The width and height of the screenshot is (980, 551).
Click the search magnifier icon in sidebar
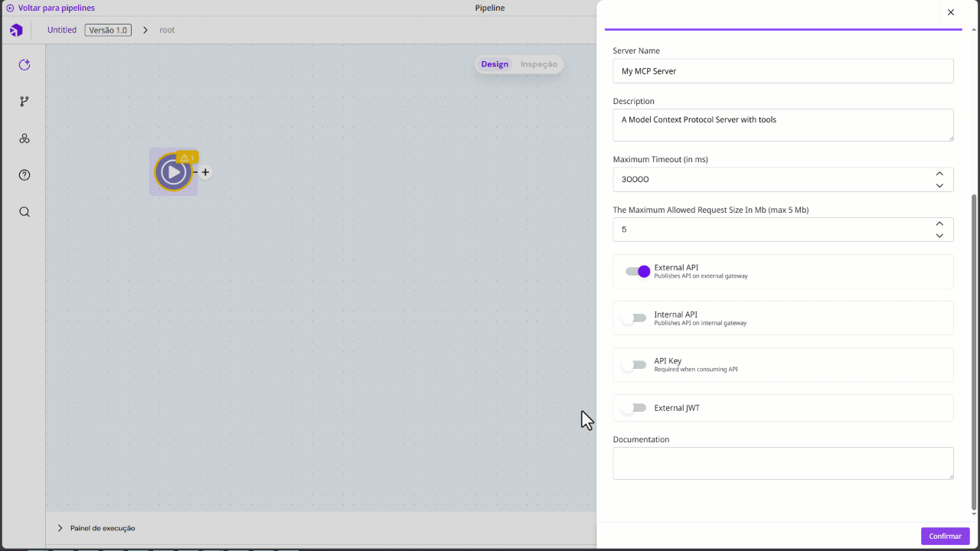24,212
